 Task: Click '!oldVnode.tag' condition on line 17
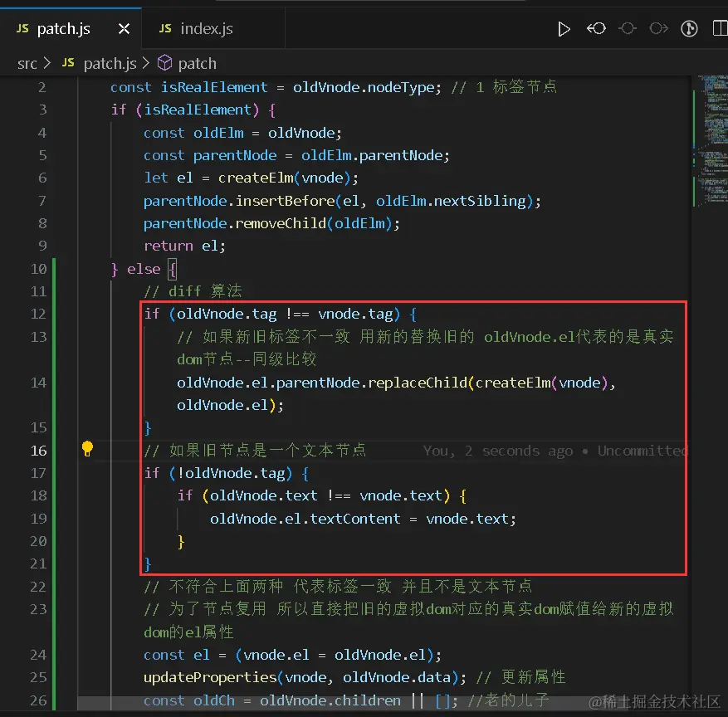pyautogui.click(x=235, y=473)
